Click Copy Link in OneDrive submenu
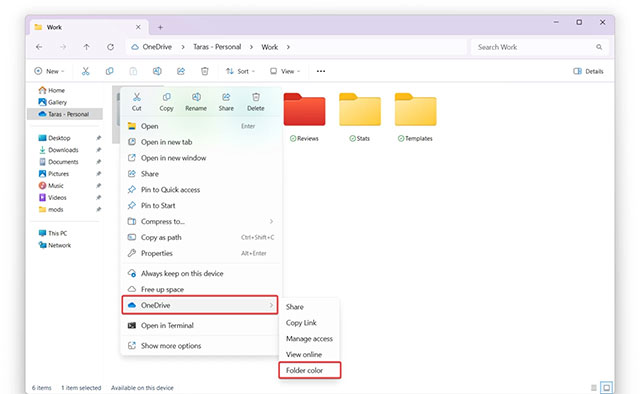The image size is (640, 394). [x=309, y=323]
